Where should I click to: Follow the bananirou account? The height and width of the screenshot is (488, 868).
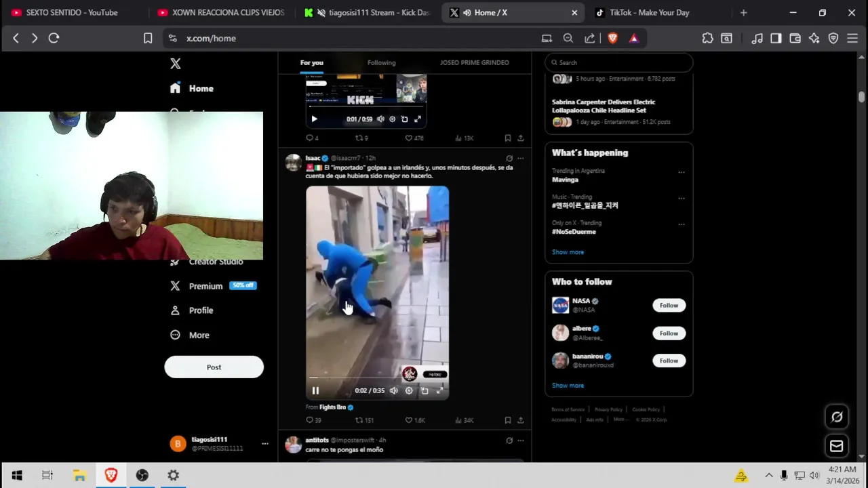tap(669, 361)
